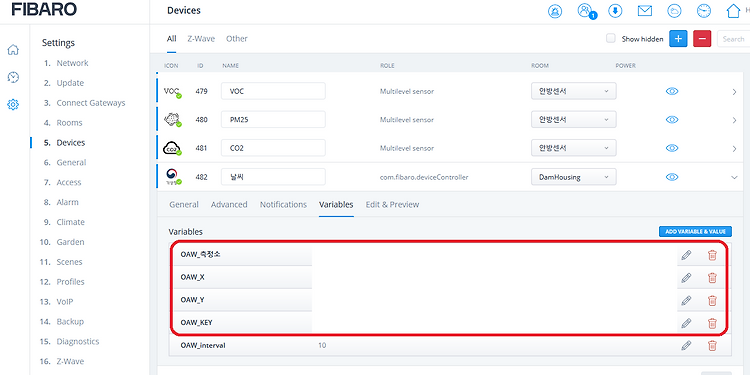
Task: Open the history clock icon in left sidebar
Action: [13, 77]
